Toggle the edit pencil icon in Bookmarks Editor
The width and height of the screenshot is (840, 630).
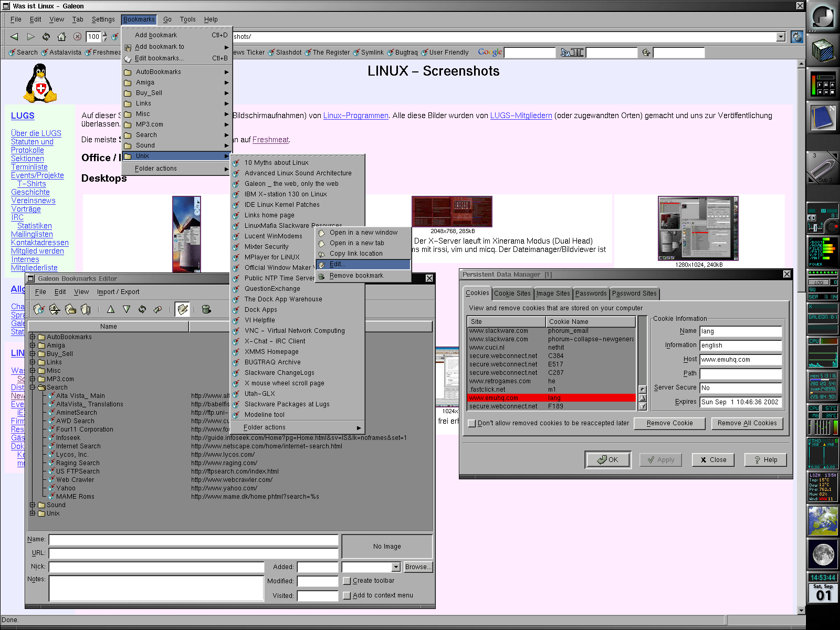click(183, 309)
